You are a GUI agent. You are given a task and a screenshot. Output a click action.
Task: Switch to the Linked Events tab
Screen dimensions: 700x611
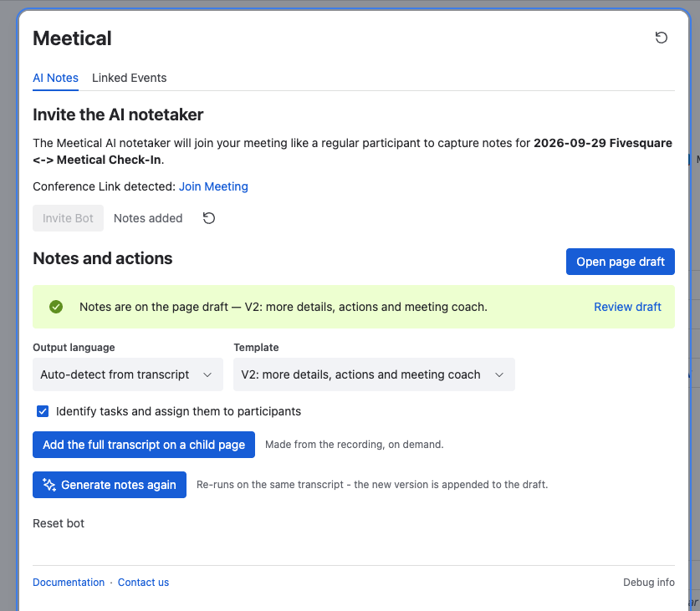click(x=129, y=78)
